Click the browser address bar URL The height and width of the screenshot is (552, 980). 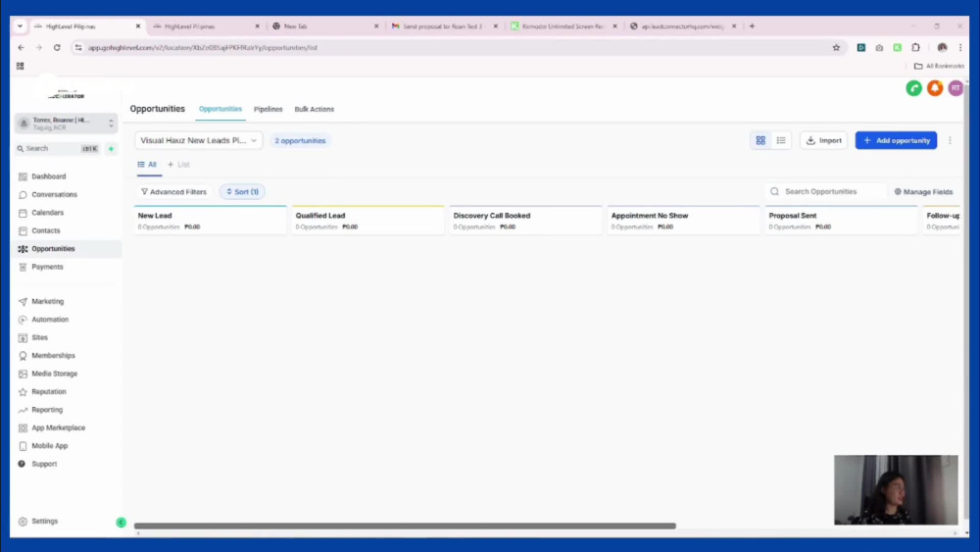[x=203, y=47]
